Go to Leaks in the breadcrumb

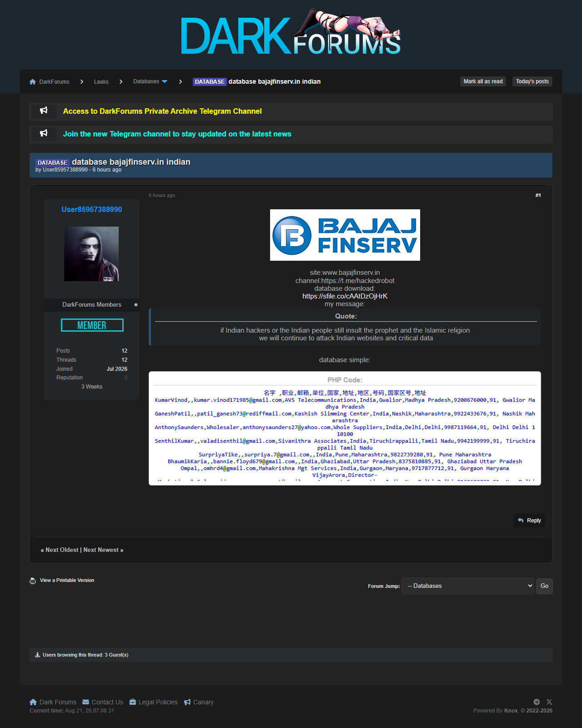pyautogui.click(x=101, y=82)
